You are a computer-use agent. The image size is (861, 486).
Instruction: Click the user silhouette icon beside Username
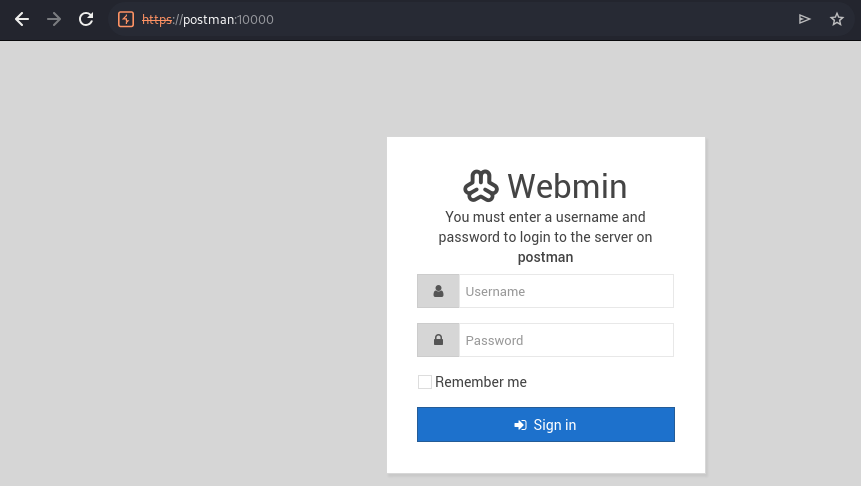[x=438, y=291]
